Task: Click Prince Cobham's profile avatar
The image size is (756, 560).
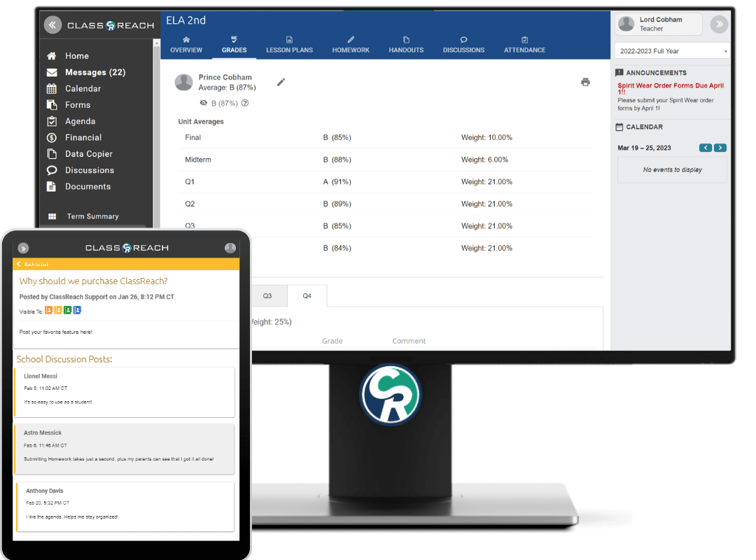Action: (x=183, y=83)
